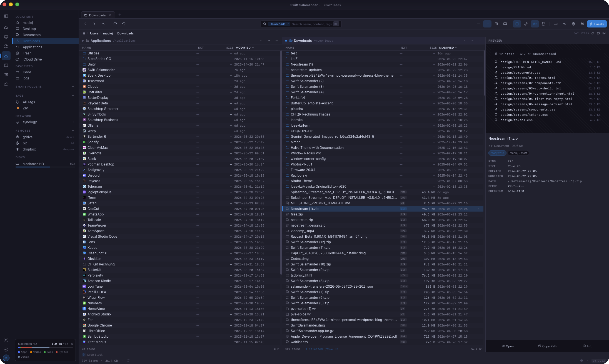Click the M user avatar icon
609x364 pixels.
point(6,358)
